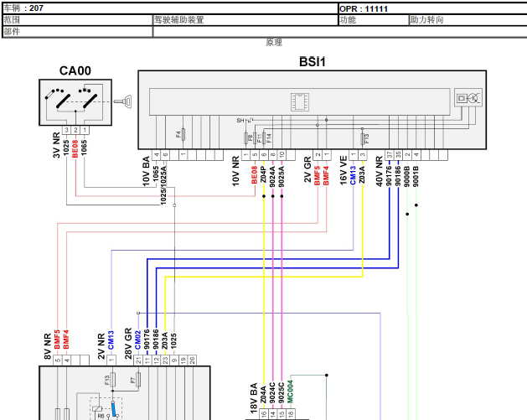This screenshot has height=420, width=527.
Task: Click pin 35 of the 40V NR connector
Action: [398, 155]
